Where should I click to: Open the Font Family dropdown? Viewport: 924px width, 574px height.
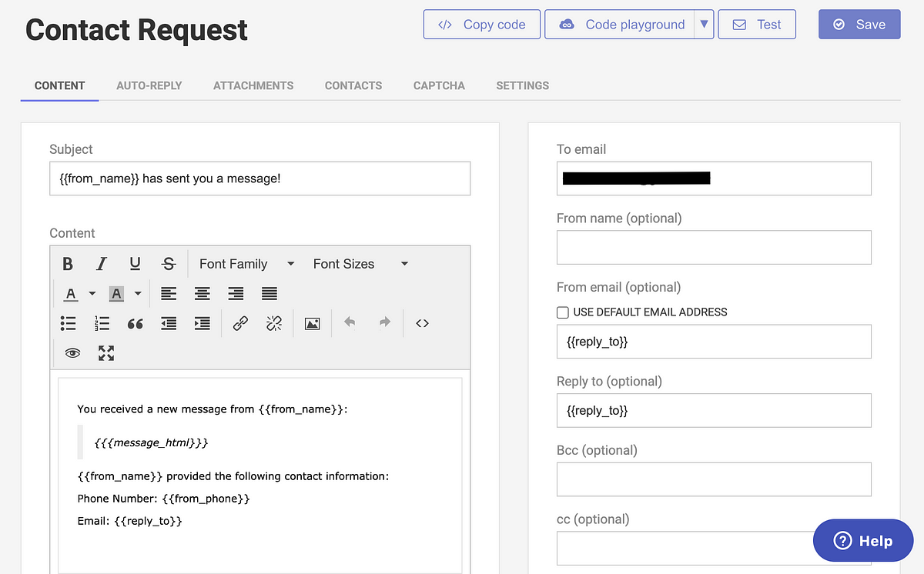(x=246, y=264)
